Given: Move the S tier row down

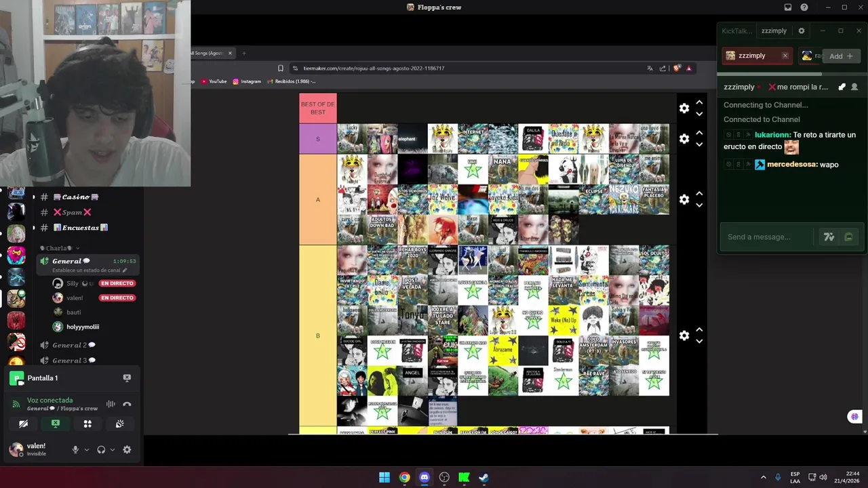Looking at the screenshot, I should click(x=699, y=144).
